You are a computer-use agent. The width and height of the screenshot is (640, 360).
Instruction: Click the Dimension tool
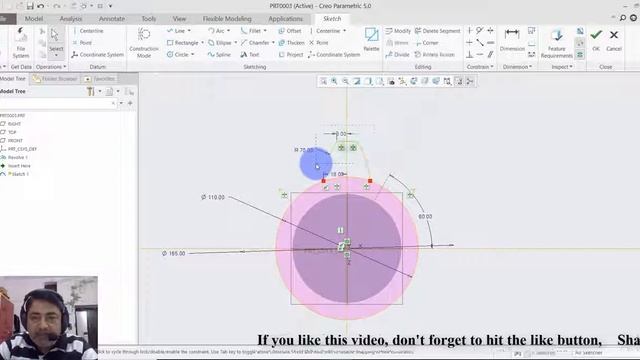(512, 40)
